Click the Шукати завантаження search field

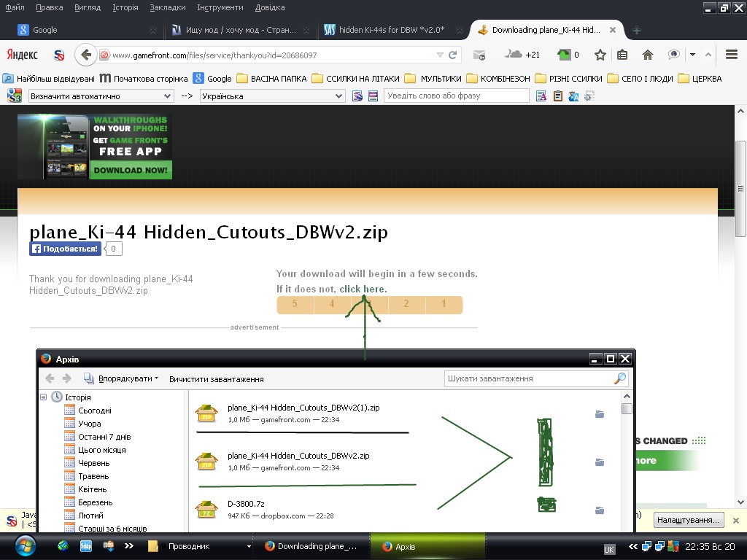coord(529,378)
